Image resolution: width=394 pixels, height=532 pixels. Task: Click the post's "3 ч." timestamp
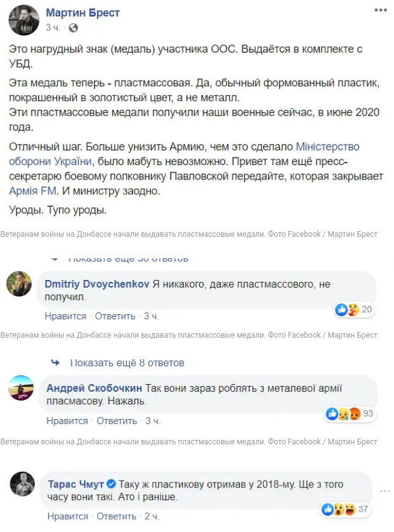(x=53, y=28)
